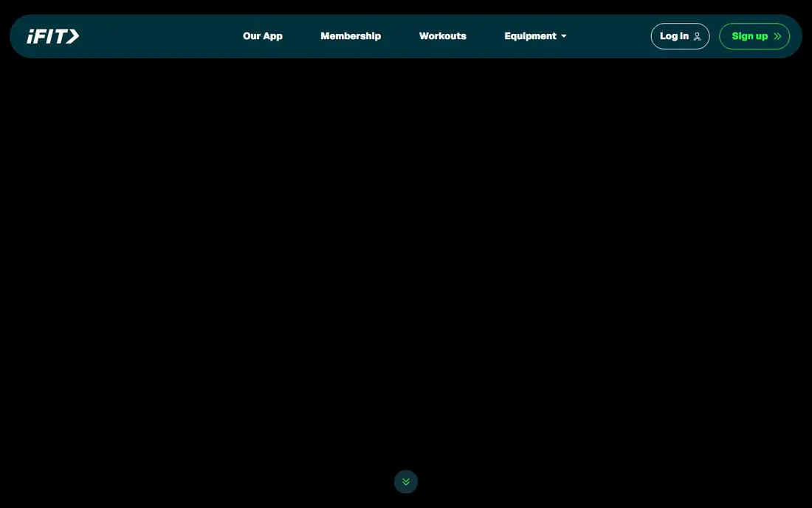Expand the Equipment dropdown menu
812x508 pixels.
tap(535, 36)
